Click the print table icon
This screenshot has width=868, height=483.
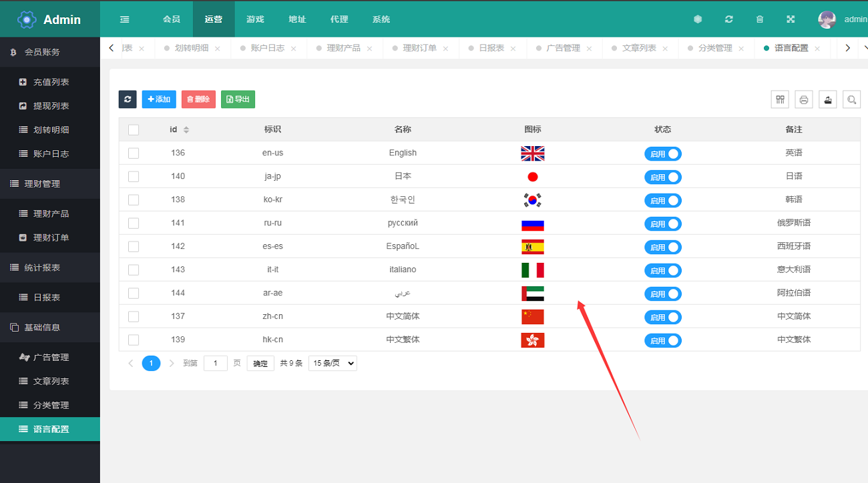[x=803, y=99]
